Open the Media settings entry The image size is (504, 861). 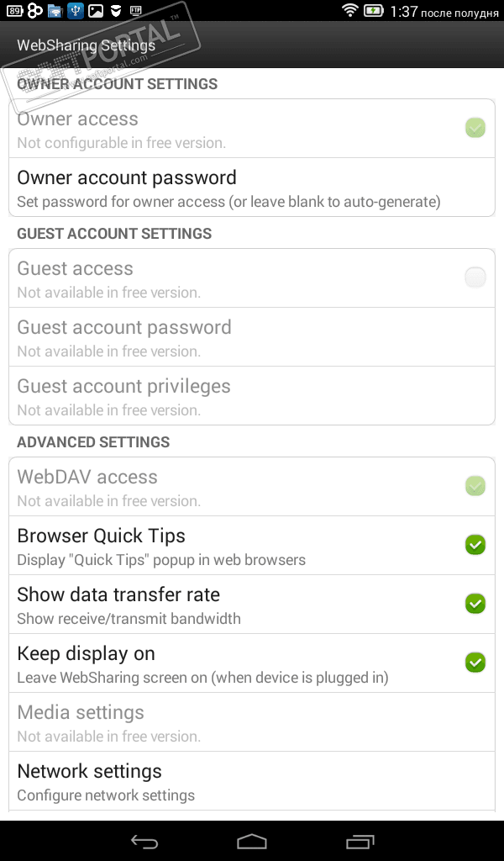point(252,722)
